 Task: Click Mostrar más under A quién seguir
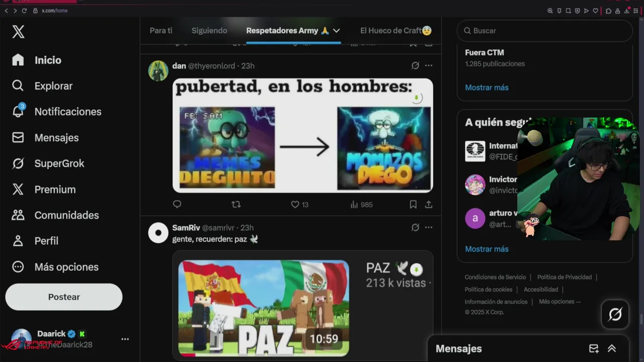(487, 249)
